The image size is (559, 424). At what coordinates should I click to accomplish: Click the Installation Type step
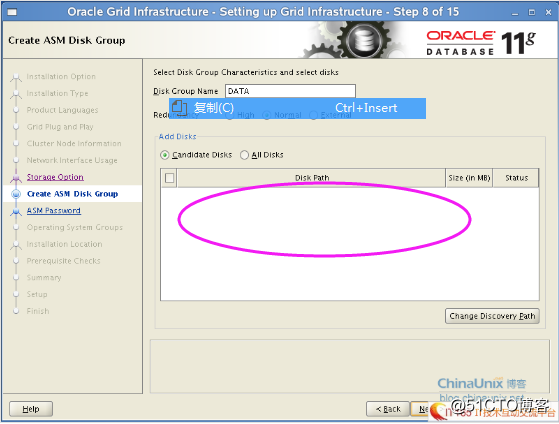tap(57, 93)
